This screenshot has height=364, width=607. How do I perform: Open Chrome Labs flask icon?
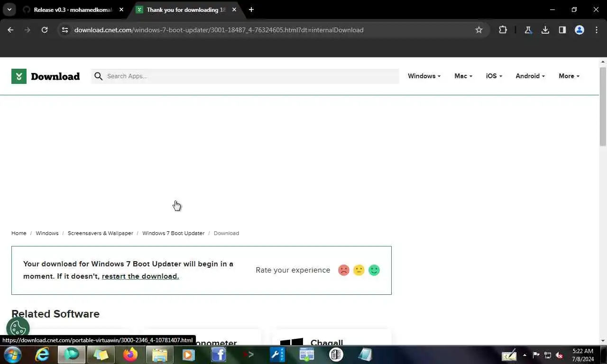(x=528, y=30)
